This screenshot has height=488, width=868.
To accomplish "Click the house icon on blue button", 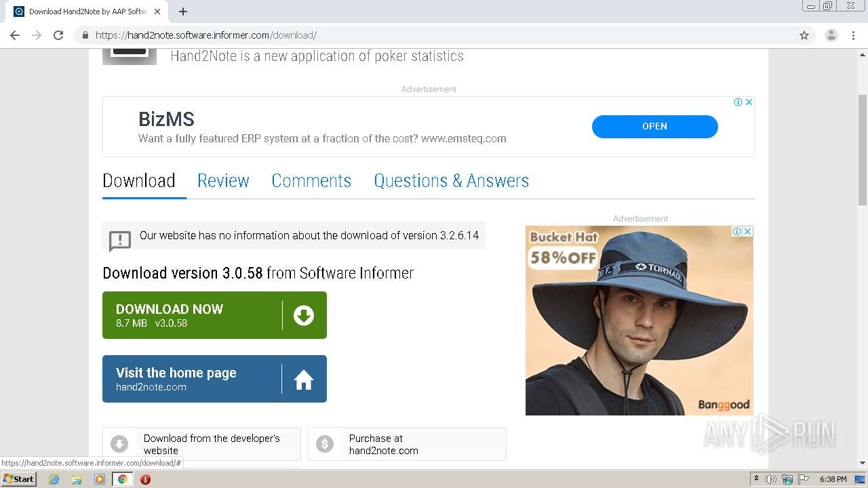I will click(x=304, y=380).
